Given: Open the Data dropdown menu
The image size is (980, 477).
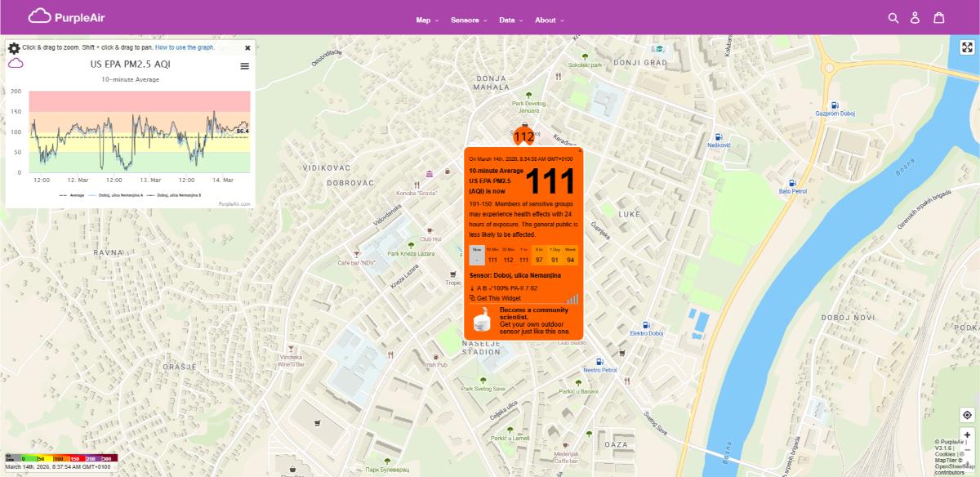Looking at the screenshot, I should [507, 20].
